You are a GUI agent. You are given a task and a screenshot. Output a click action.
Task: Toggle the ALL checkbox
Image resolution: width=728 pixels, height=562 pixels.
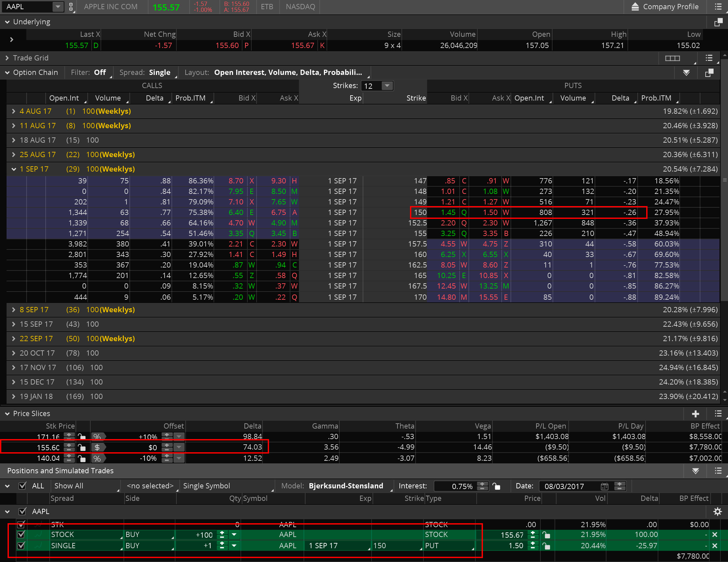point(22,486)
